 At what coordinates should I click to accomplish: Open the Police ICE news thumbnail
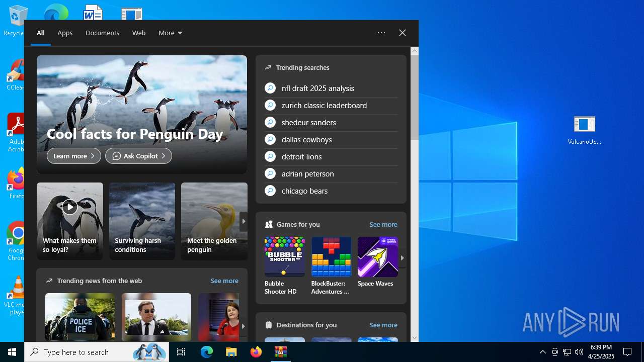pos(80,317)
